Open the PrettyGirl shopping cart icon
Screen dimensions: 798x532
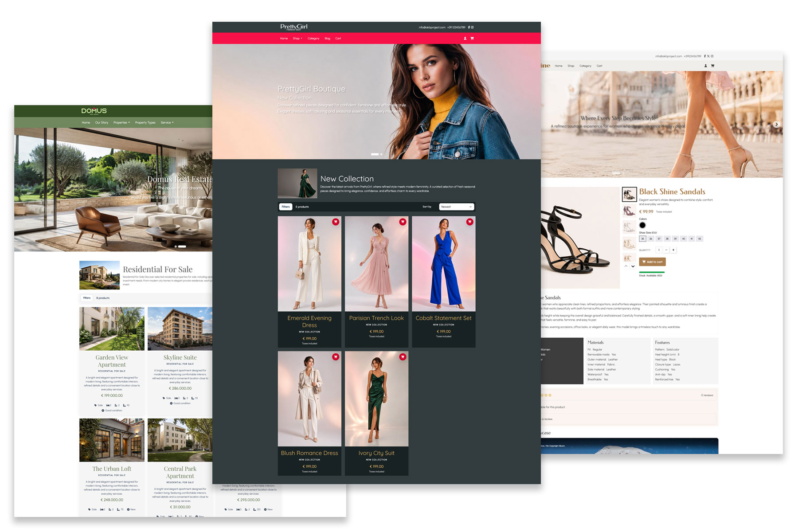coord(472,38)
